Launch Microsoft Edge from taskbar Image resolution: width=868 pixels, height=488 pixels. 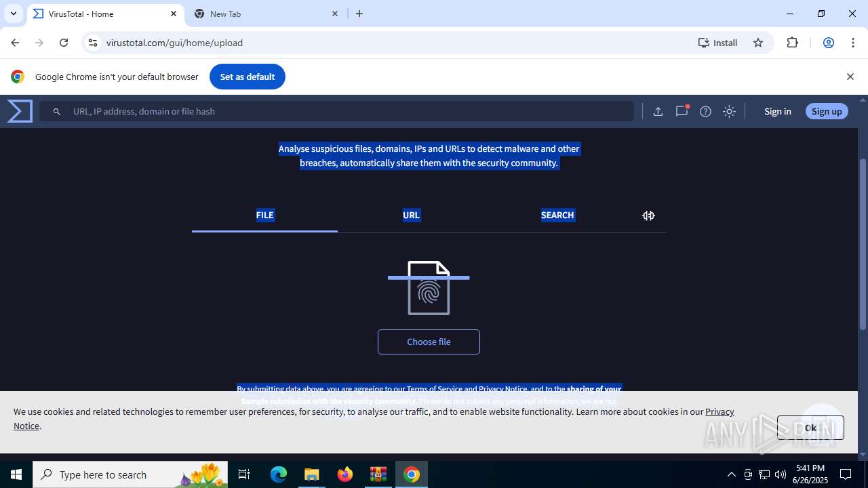pyautogui.click(x=279, y=474)
